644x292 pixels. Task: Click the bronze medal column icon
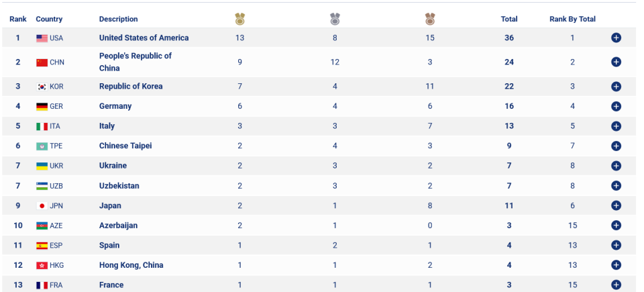pos(430,19)
